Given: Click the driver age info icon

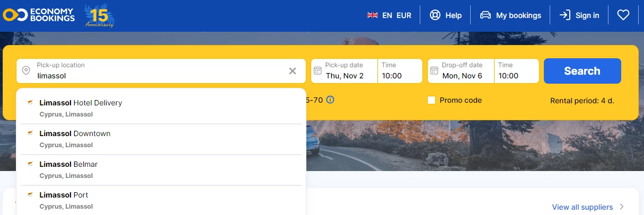Looking at the screenshot, I should click(x=330, y=100).
